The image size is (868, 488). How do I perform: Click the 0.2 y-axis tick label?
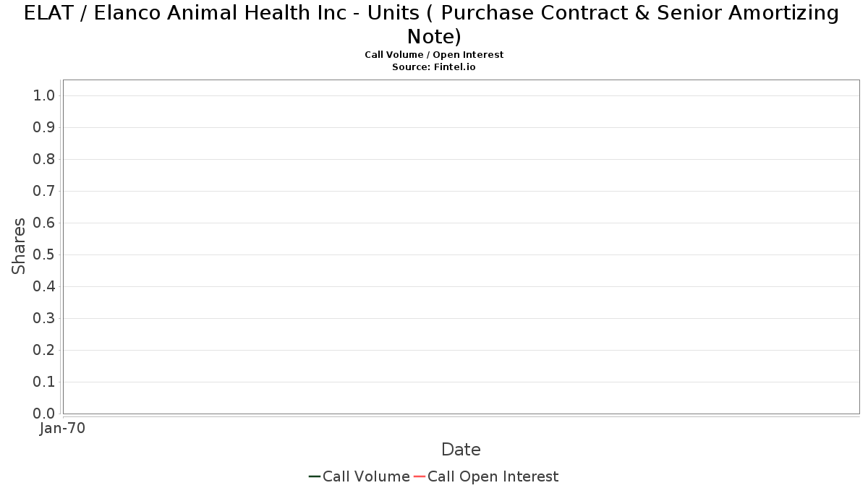pyautogui.click(x=44, y=350)
